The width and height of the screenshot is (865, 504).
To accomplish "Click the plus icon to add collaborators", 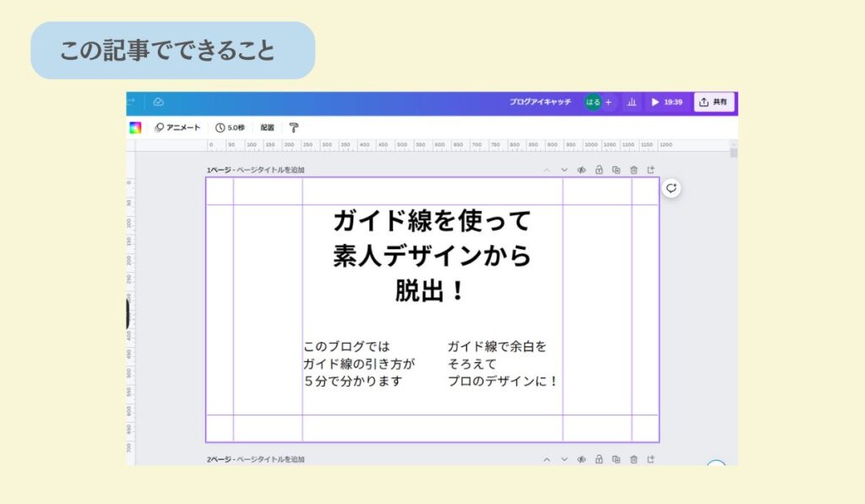I will tap(608, 102).
